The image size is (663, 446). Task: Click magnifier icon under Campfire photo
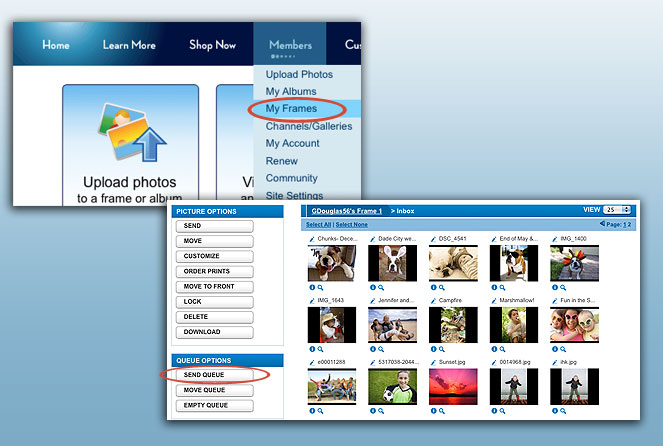(442, 350)
